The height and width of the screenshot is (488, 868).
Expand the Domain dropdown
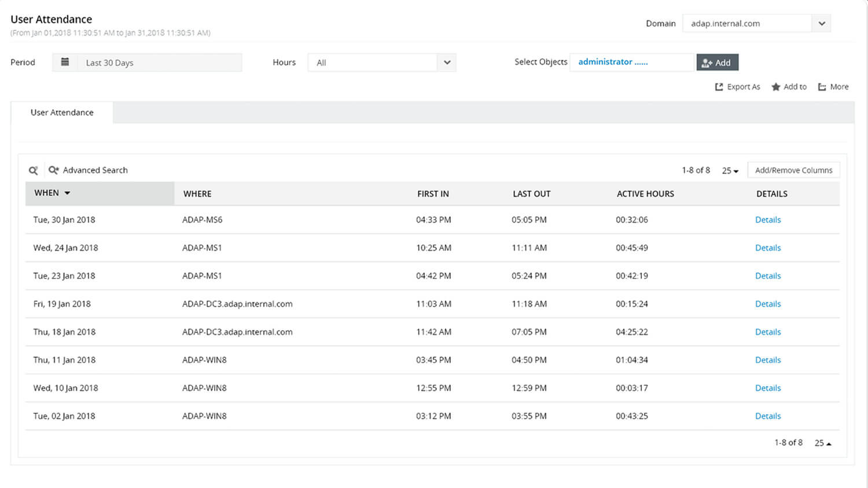[821, 24]
